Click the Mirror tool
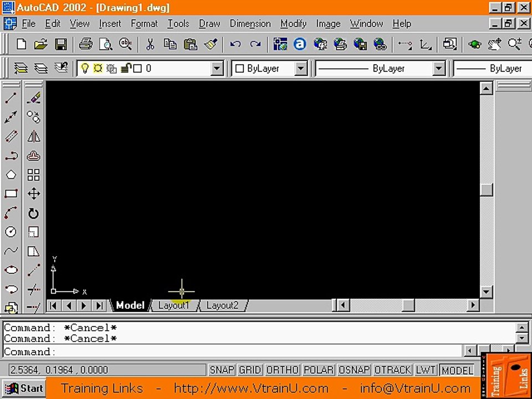532x399 pixels. pyautogui.click(x=34, y=136)
